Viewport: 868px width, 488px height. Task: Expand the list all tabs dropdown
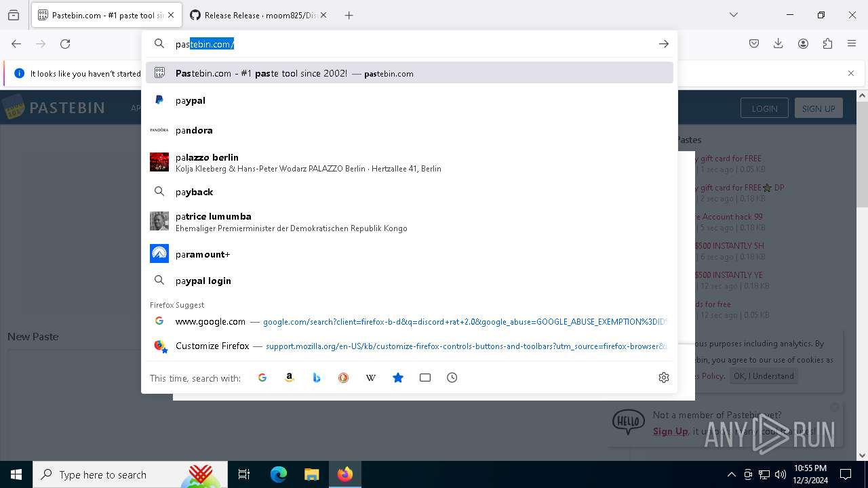[733, 15]
